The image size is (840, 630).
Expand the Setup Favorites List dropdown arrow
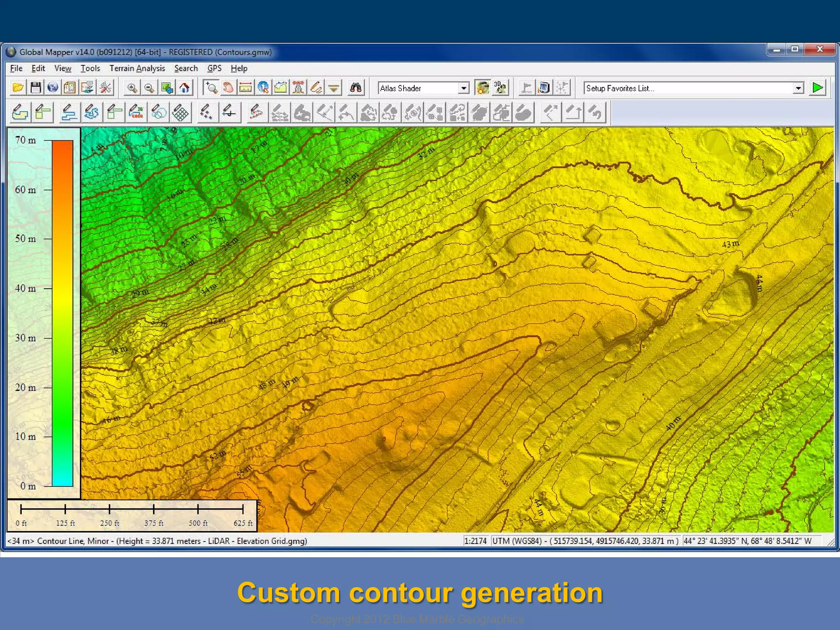[798, 88]
